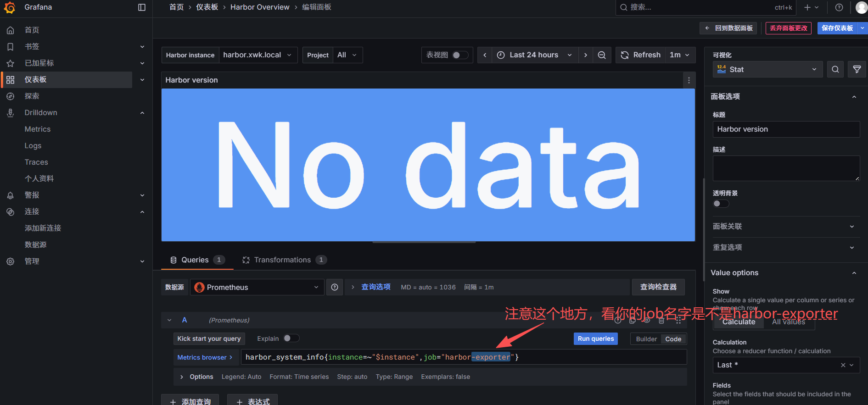Click the administration gear icon

pyautogui.click(x=11, y=261)
